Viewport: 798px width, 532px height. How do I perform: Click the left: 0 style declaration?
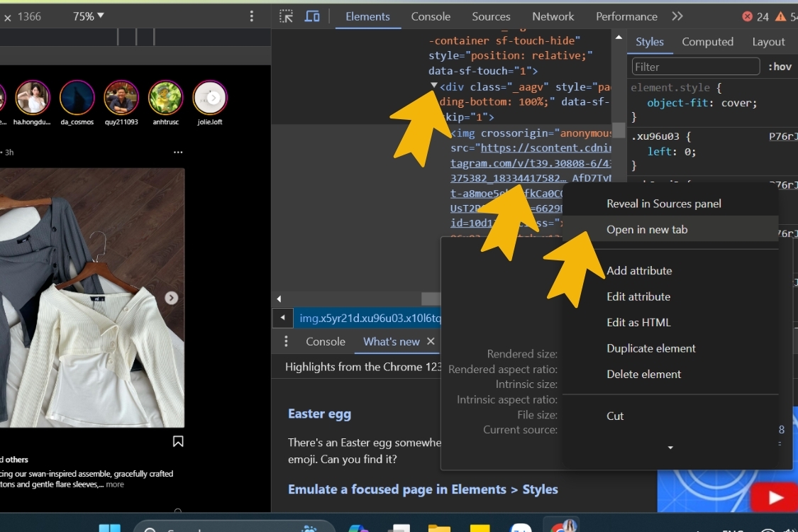671,152
